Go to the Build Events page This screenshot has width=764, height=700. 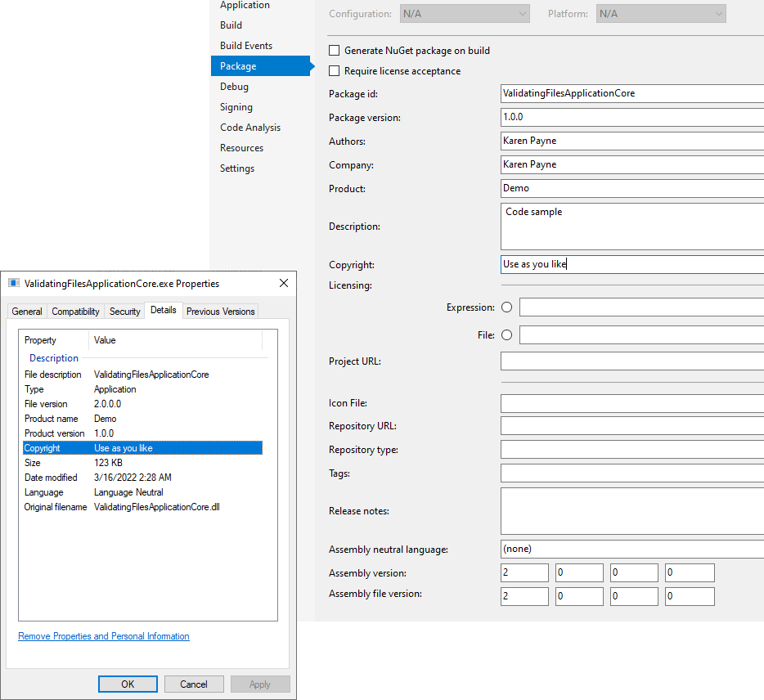246,45
